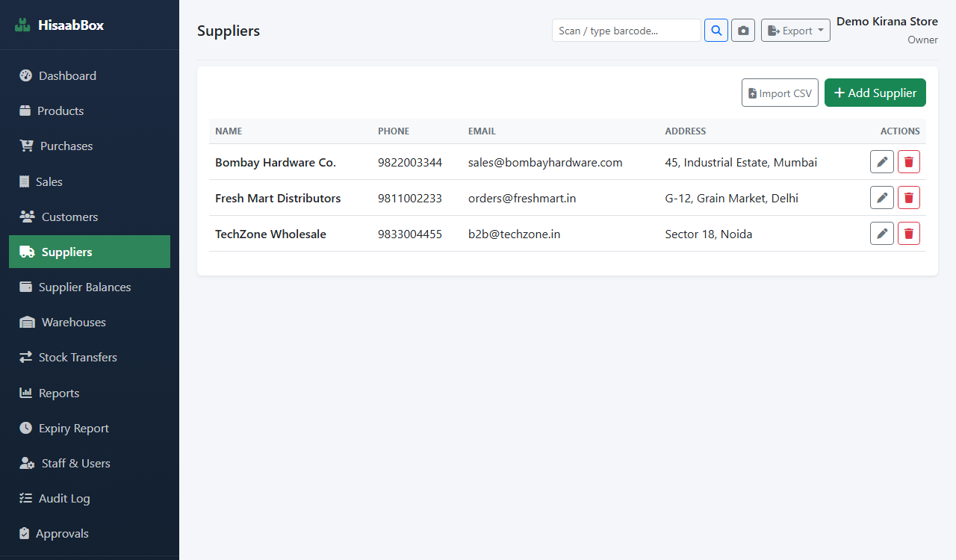Go to Dashboard in sidebar
Viewport: 956px width, 560px height.
pos(90,75)
